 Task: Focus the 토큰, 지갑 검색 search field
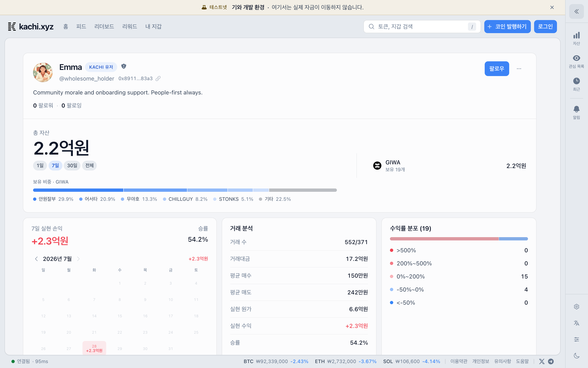click(x=422, y=27)
